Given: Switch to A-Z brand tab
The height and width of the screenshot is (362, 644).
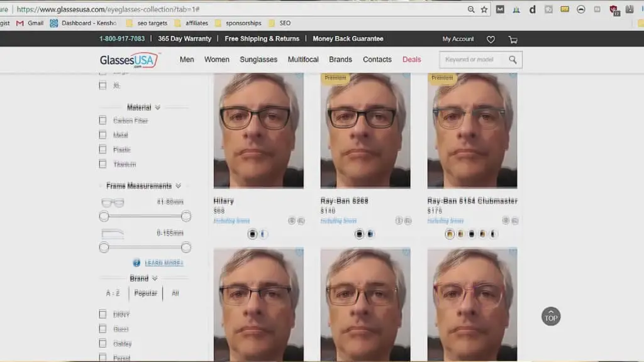Looking at the screenshot, I should pos(113,293).
